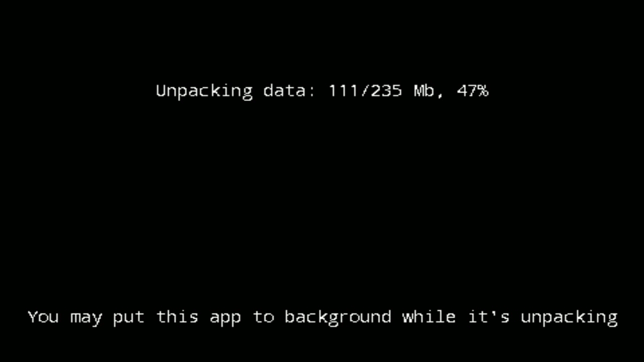Tap the word "while" in the bottom message
This screenshot has height=362, width=644.
tap(429, 317)
